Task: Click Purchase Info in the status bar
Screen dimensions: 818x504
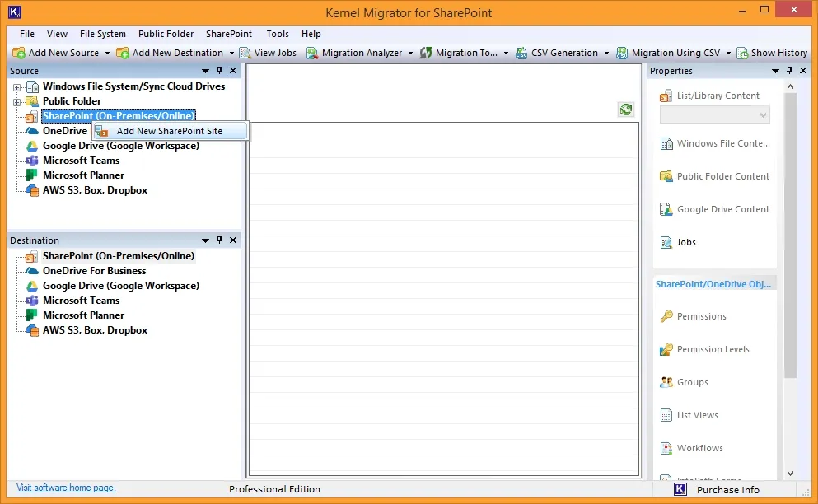Action: (x=727, y=490)
